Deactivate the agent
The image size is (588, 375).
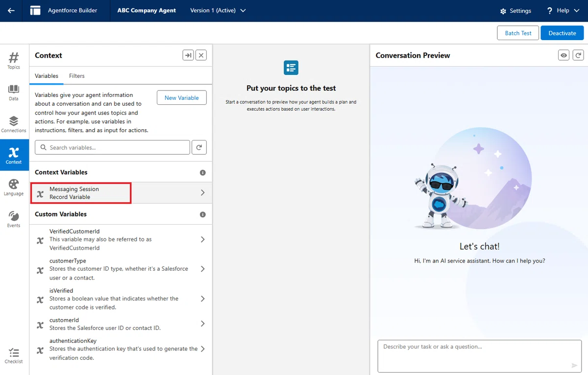pos(562,33)
